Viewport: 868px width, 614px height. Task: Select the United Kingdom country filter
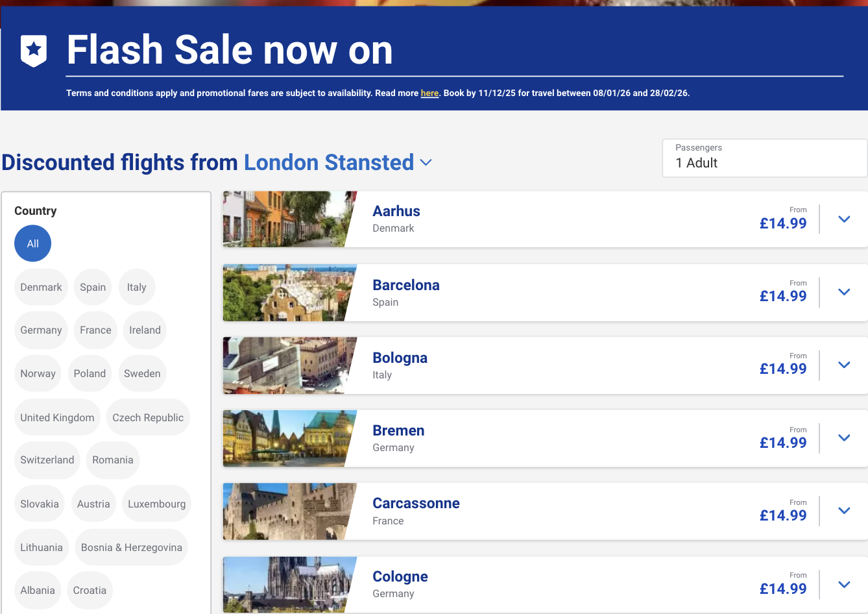click(57, 417)
